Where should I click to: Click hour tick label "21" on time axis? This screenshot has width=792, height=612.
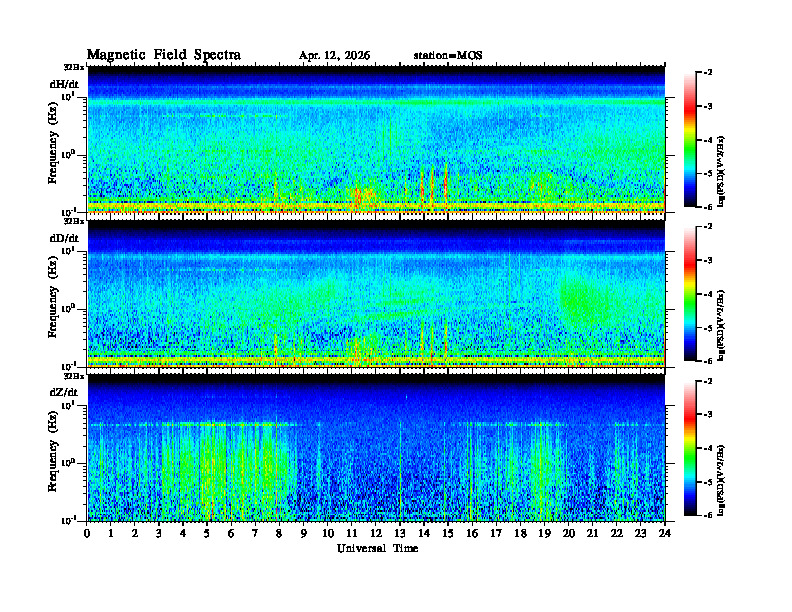592,533
